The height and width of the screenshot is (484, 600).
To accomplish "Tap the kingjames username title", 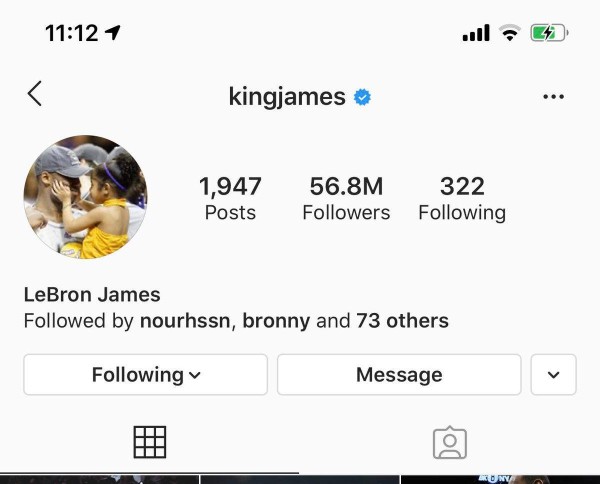I will click(287, 97).
